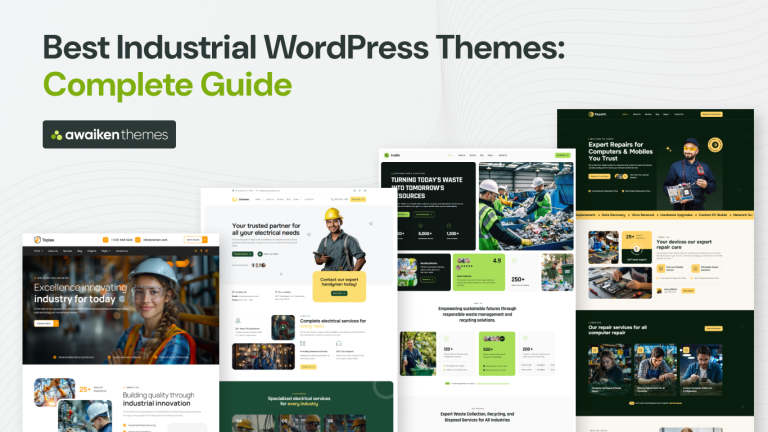Click the green button inside yellow 'Contact our expert' card
This screenshot has width=768, height=432.
tap(339, 293)
